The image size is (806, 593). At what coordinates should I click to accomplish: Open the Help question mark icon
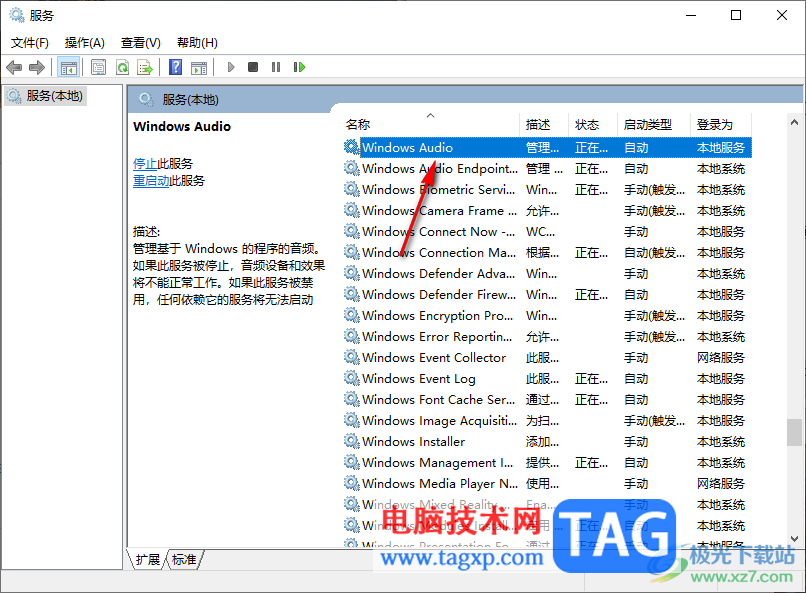[x=175, y=67]
